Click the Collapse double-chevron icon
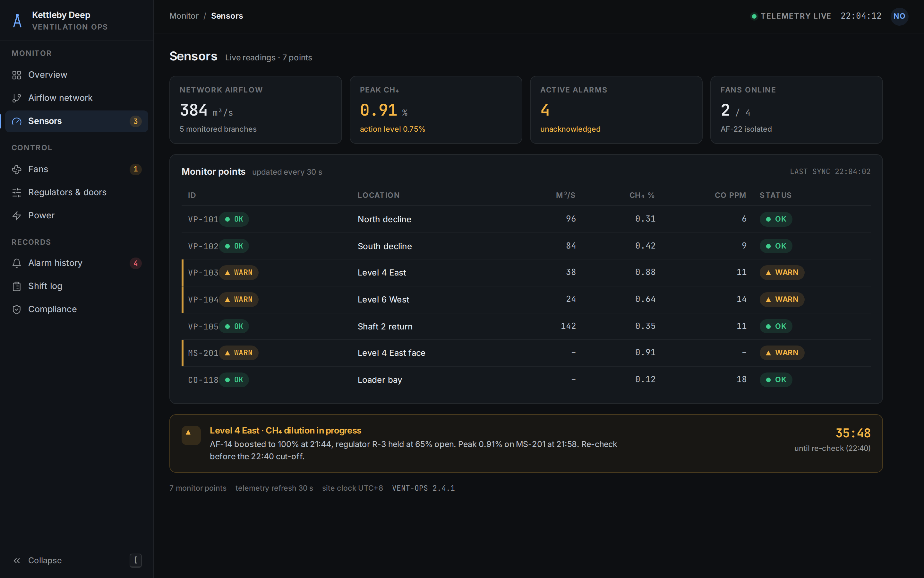Image resolution: width=924 pixels, height=578 pixels. tap(16, 560)
